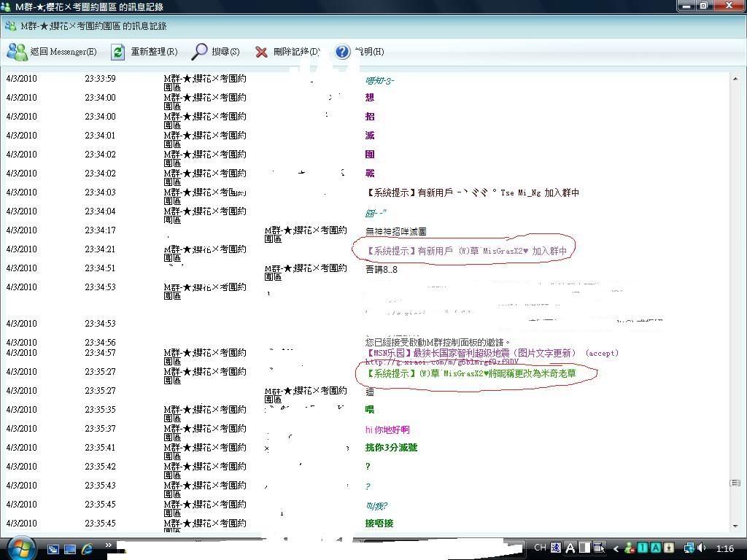Launch Internet Explorer from quick launch
The height and width of the screenshot is (560, 747).
point(88,548)
